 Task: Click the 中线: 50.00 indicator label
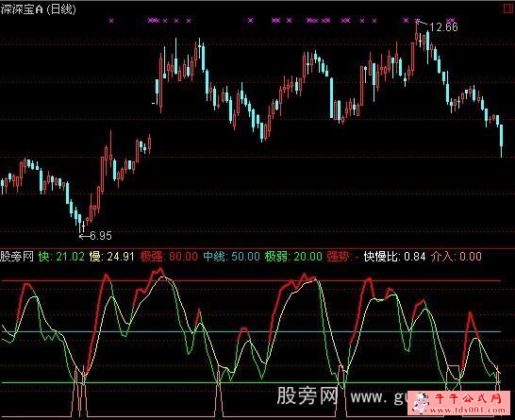[x=231, y=257]
